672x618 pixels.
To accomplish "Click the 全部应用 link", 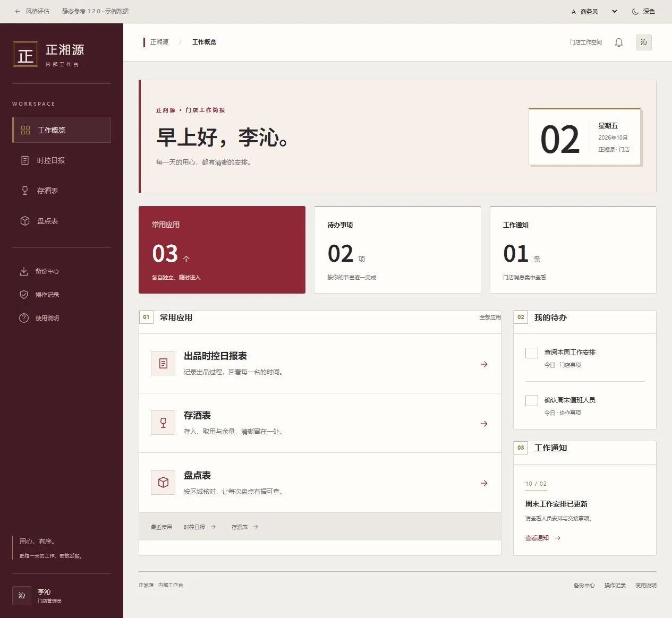I will [490, 317].
